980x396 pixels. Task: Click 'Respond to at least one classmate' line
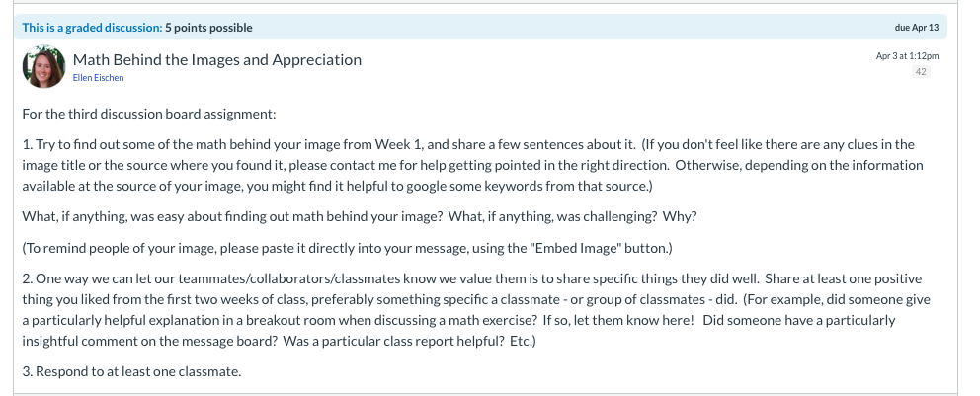[x=131, y=371]
